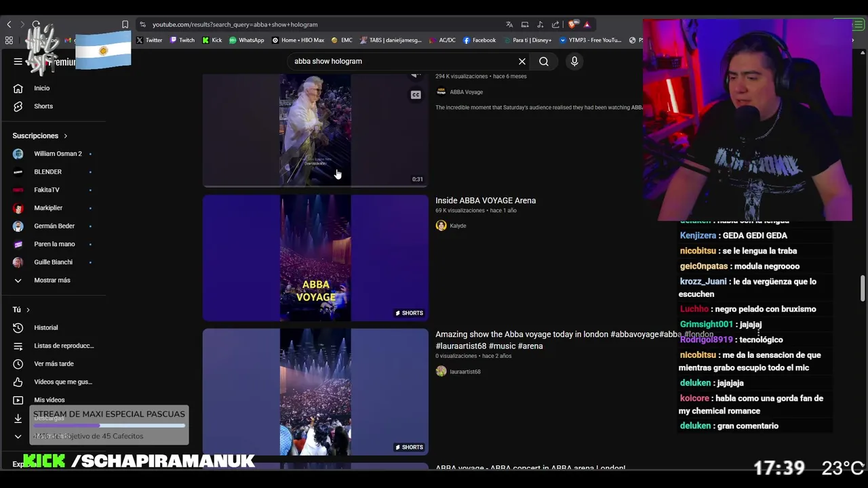The width and height of the screenshot is (868, 488).
Task: Open Shorts from the sidebar icon
Action: coord(18,106)
